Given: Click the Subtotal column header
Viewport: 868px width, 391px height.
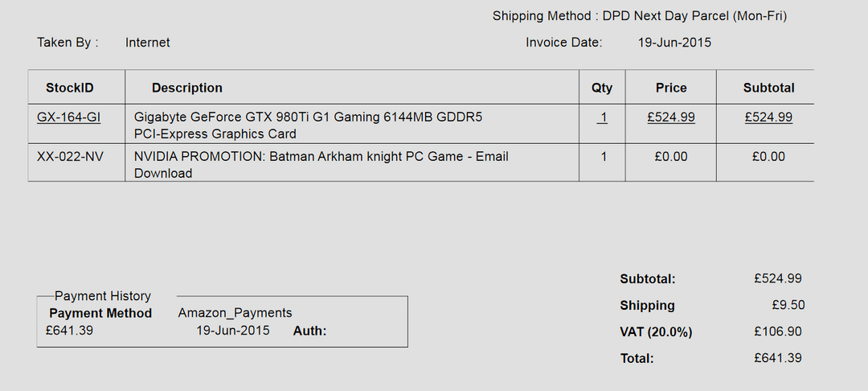Looking at the screenshot, I should pos(768,88).
